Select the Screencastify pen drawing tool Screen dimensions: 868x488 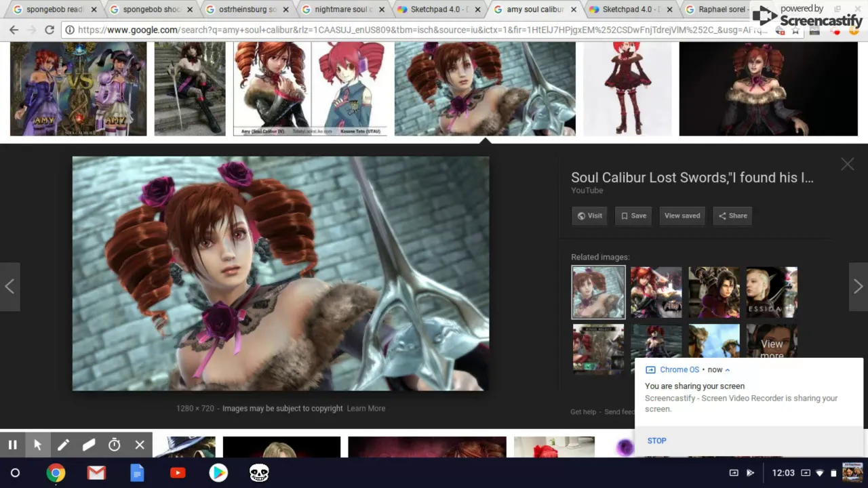[63, 445]
